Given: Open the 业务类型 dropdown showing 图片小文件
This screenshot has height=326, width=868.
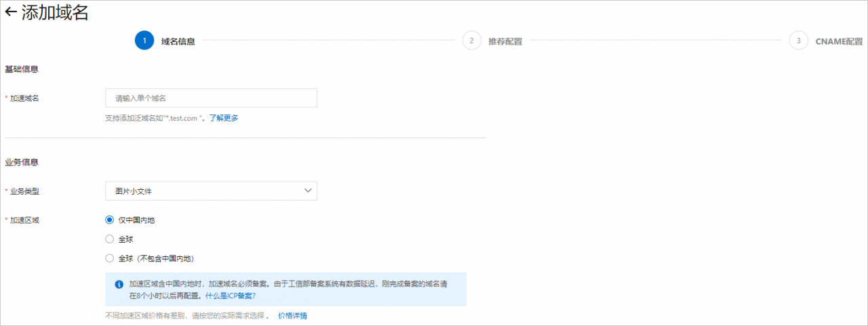Looking at the screenshot, I should [211, 191].
